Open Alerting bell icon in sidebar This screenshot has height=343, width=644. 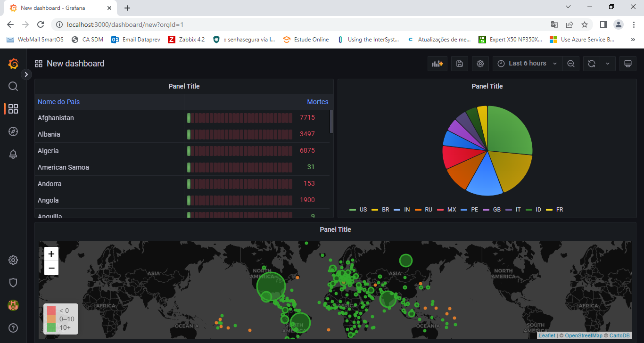[13, 154]
